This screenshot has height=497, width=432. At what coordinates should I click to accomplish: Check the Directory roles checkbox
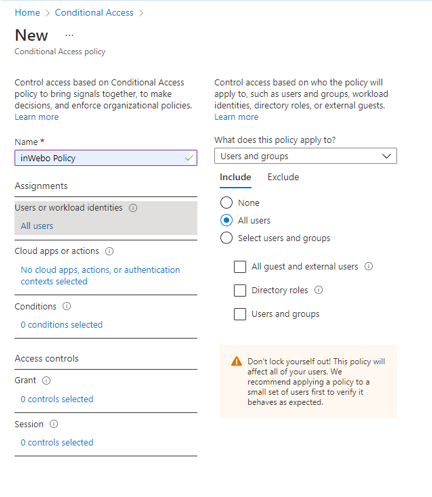point(240,290)
